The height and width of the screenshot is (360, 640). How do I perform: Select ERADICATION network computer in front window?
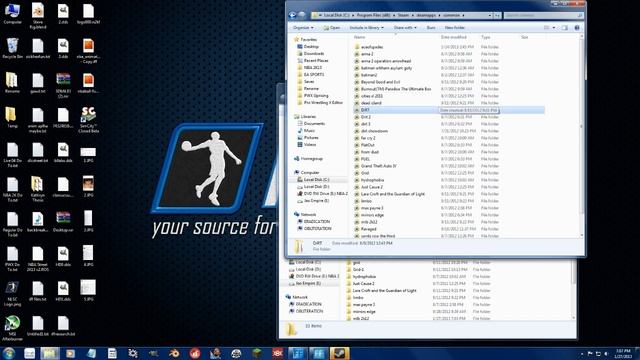317,221
